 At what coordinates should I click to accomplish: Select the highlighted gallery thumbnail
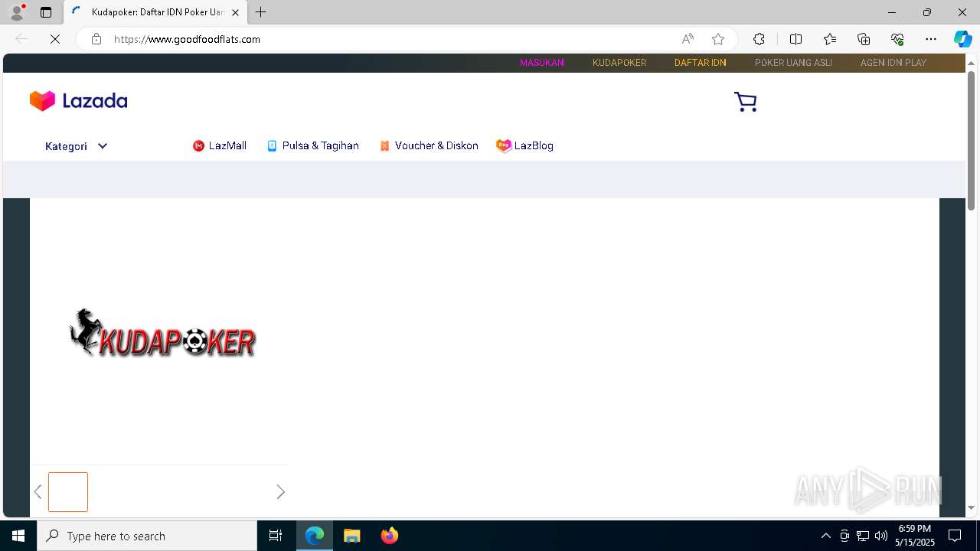click(x=68, y=492)
